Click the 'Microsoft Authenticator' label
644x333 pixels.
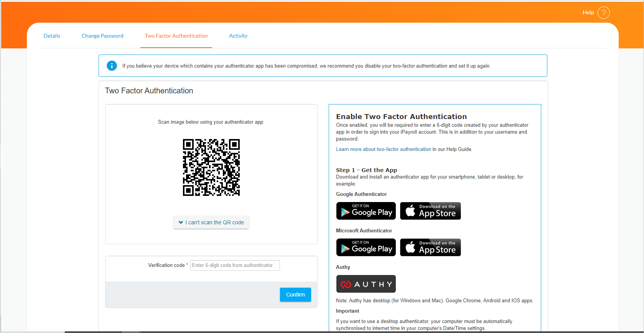[x=364, y=231]
